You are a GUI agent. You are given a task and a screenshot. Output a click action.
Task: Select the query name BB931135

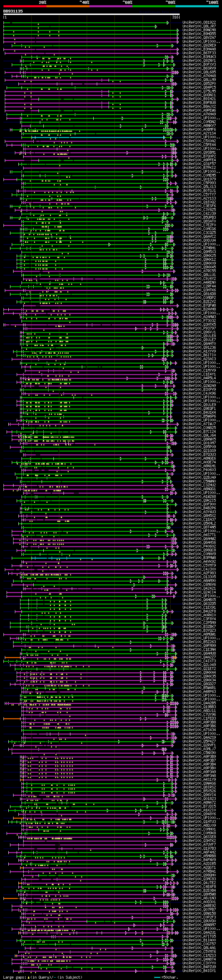click(13, 11)
